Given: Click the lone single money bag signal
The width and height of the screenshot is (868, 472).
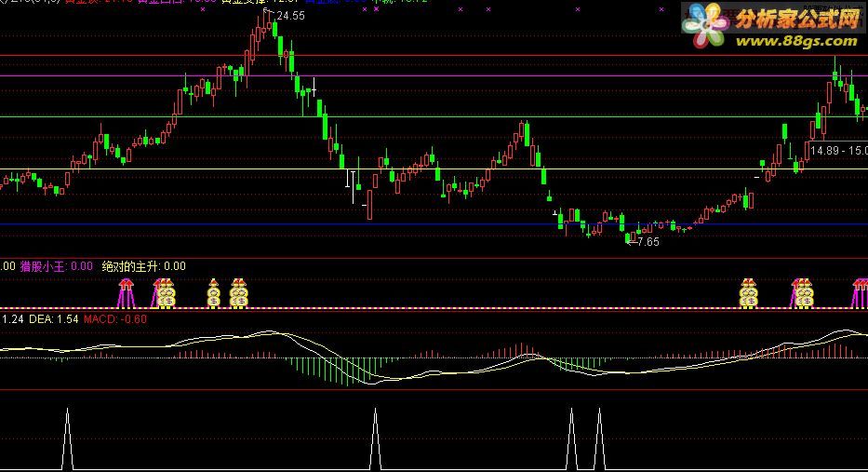Looking at the screenshot, I should point(214,293).
